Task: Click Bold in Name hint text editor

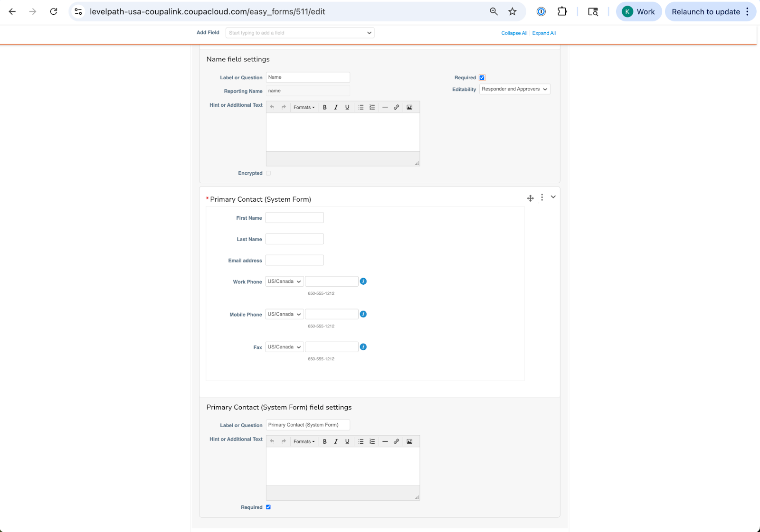Action: pos(325,107)
